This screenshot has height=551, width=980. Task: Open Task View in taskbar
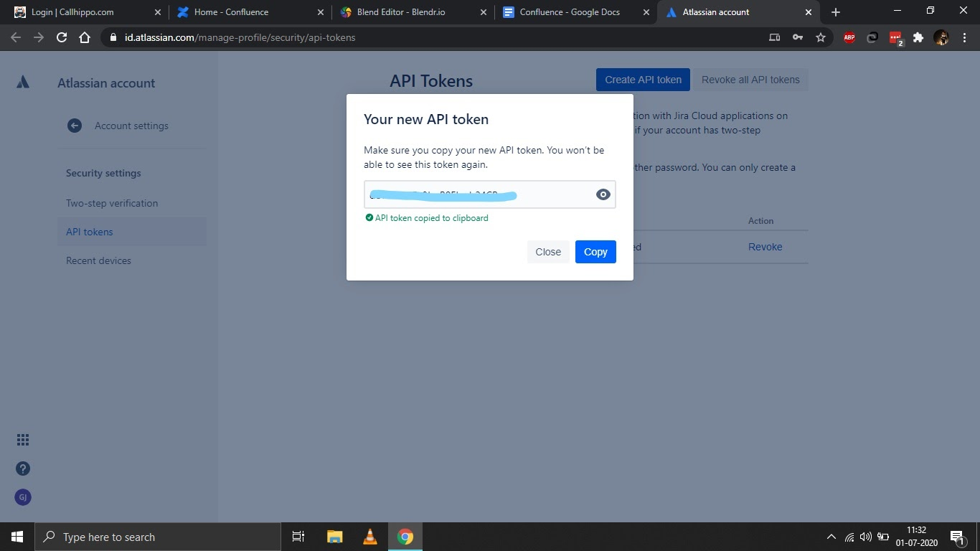[298, 537]
